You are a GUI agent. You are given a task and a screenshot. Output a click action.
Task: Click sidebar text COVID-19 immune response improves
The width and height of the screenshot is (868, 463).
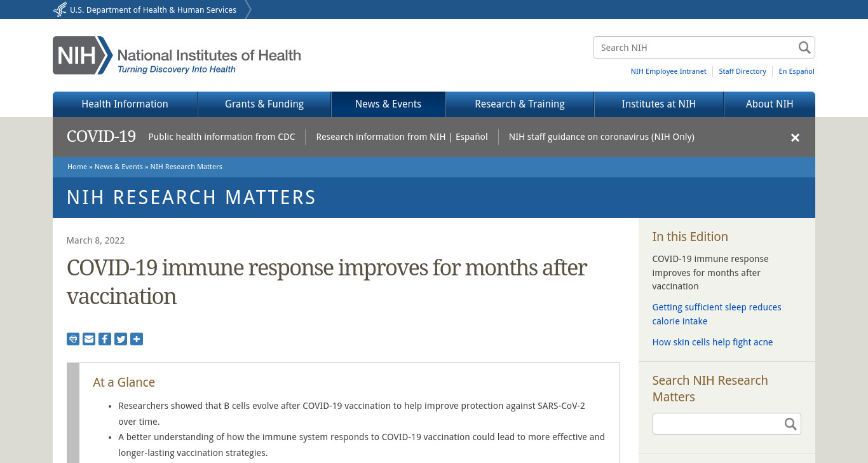tap(710, 273)
